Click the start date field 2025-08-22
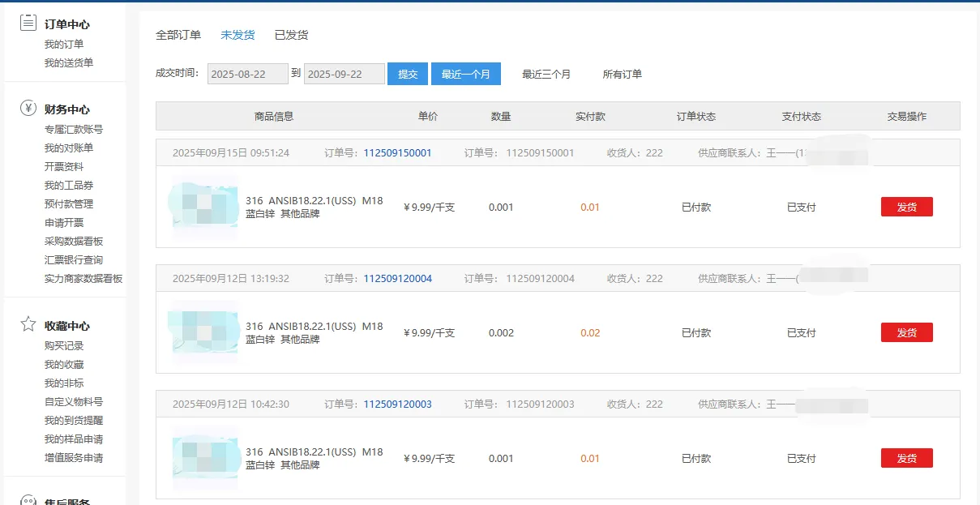The height and width of the screenshot is (505, 980). point(248,74)
